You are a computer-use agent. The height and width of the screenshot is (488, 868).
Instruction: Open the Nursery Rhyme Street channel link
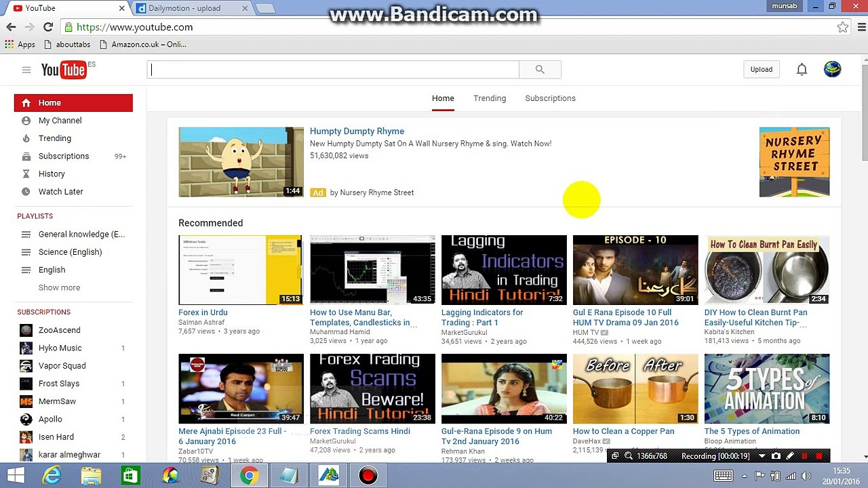(x=376, y=192)
